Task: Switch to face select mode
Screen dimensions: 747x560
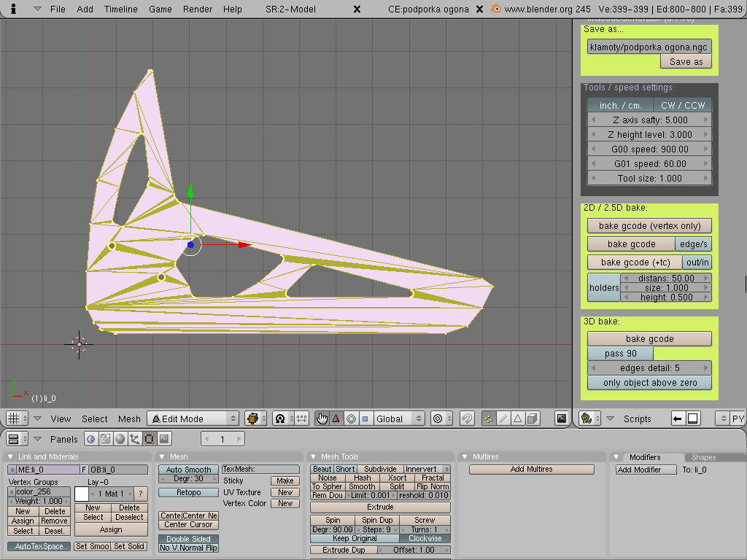Action: click(x=517, y=419)
